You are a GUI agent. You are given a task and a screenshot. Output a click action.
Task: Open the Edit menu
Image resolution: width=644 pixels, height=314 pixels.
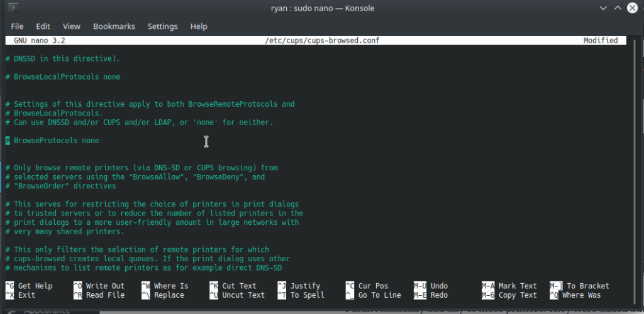[43, 26]
